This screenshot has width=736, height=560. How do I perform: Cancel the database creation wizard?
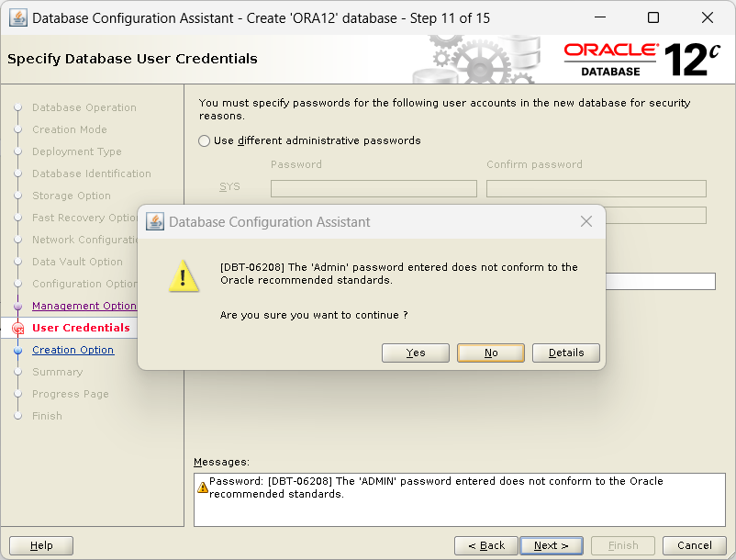[694, 545]
